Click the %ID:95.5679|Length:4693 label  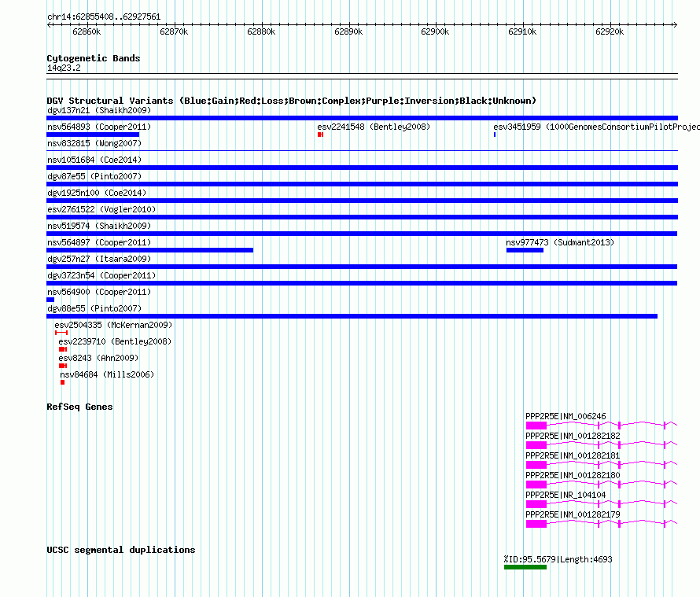pyautogui.click(x=558, y=559)
